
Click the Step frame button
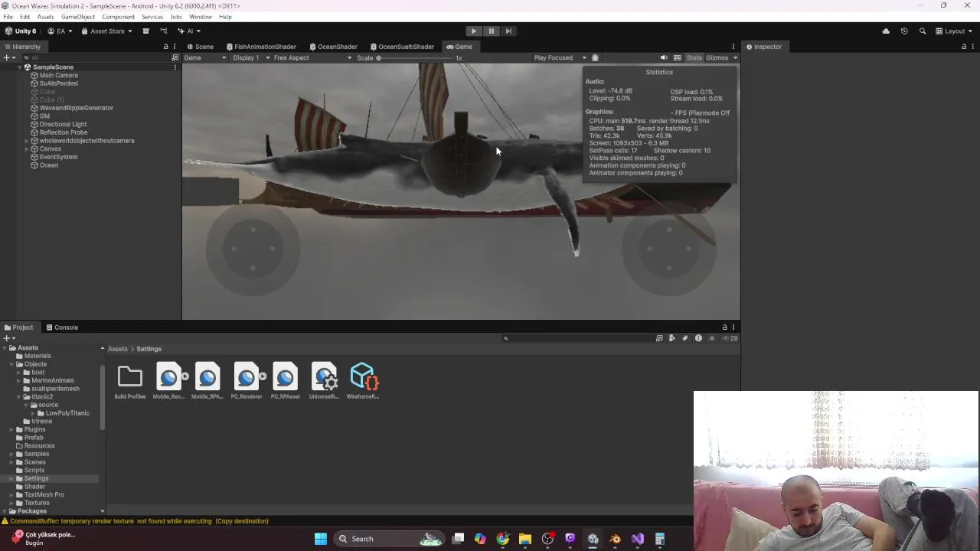(x=508, y=31)
